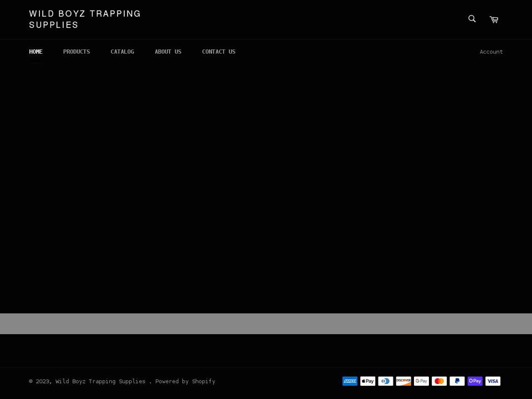
Task: Go to Contact Us page
Action: point(219,52)
